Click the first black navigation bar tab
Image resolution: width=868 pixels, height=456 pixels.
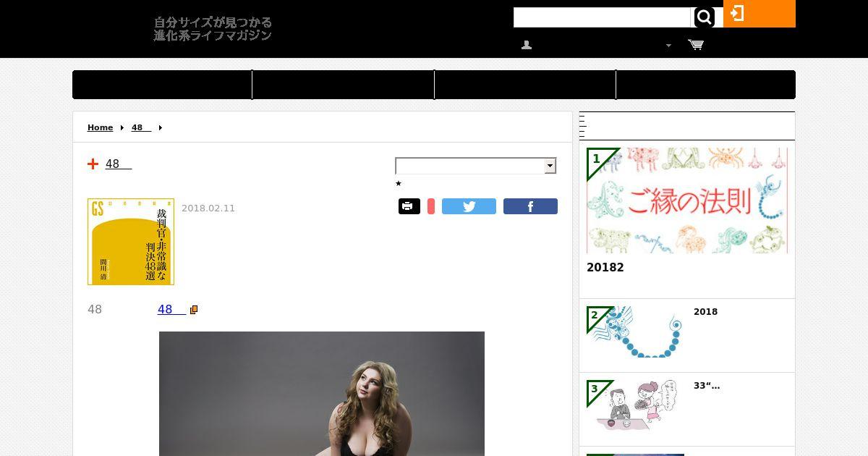point(162,85)
